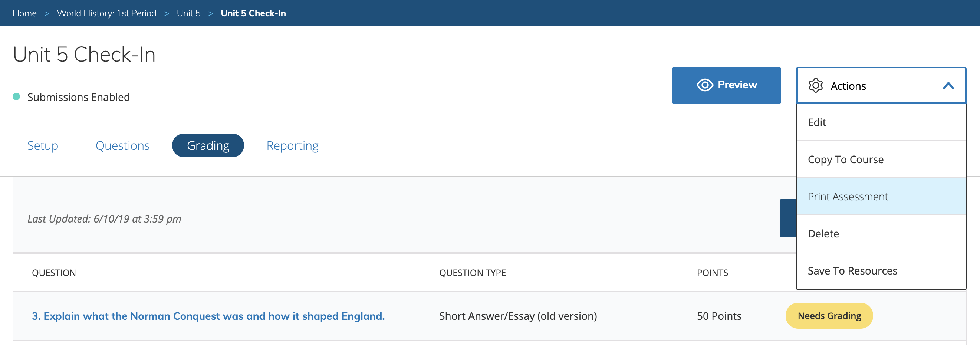This screenshot has height=345, width=980.
Task: Click the gear icon inside the Actions button
Action: coord(816,86)
